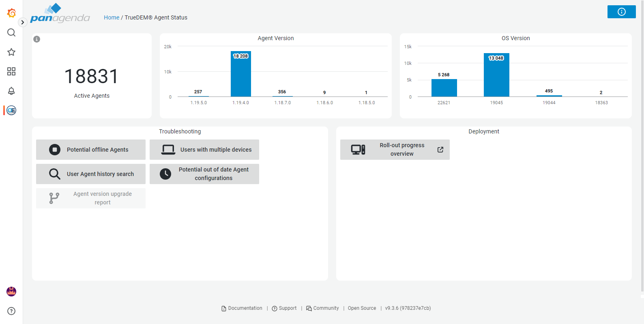Go to Home breadcrumb link
This screenshot has height=324, width=644.
(112, 17)
